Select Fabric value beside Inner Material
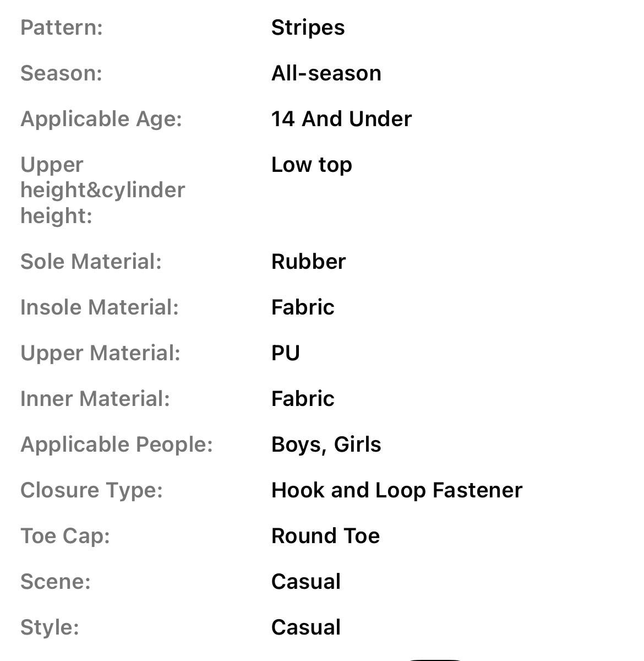 (303, 399)
